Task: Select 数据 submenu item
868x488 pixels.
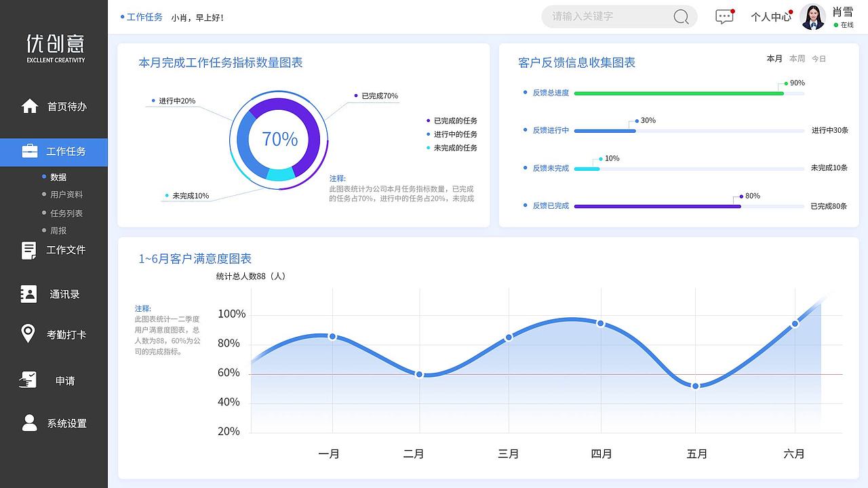Action: click(x=58, y=177)
